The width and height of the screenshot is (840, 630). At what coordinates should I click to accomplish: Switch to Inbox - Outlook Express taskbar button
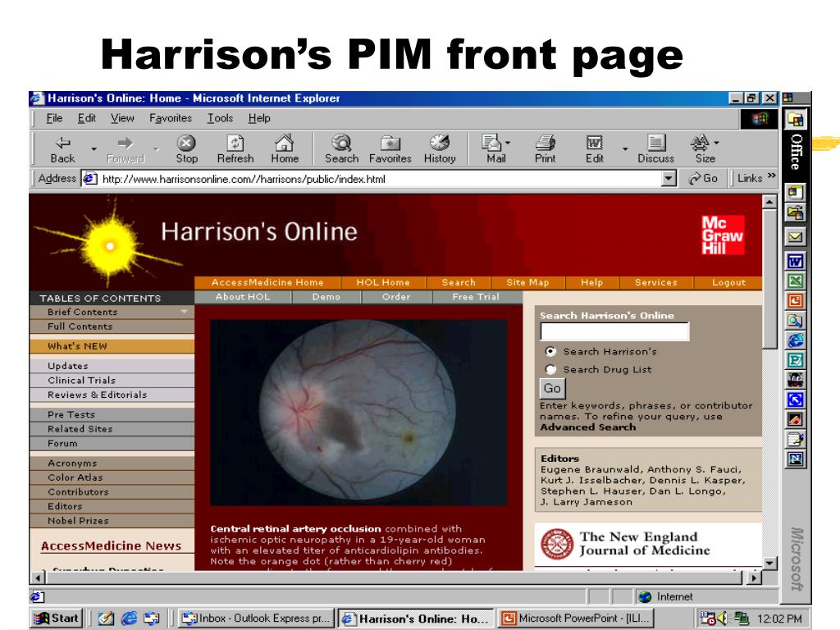tap(256, 619)
